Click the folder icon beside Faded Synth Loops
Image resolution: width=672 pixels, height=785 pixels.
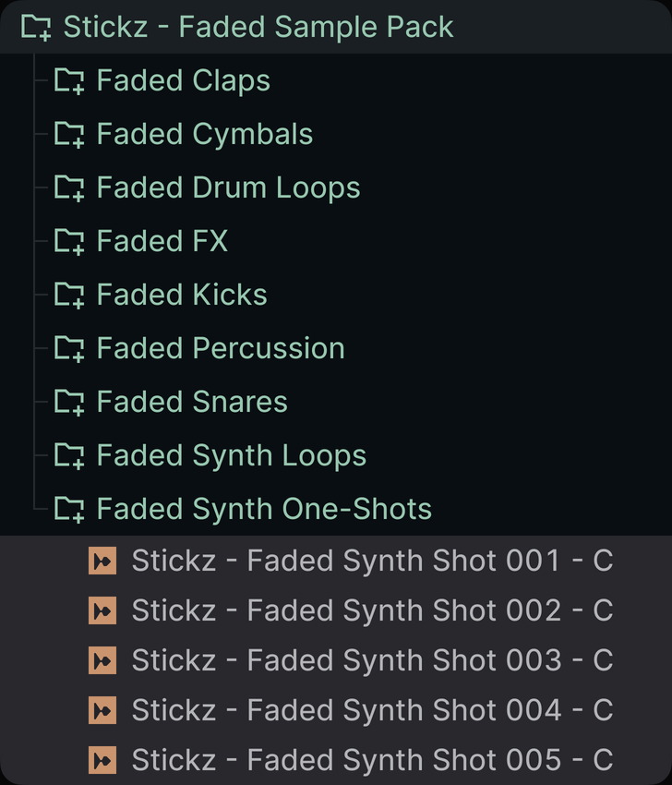click(x=69, y=455)
